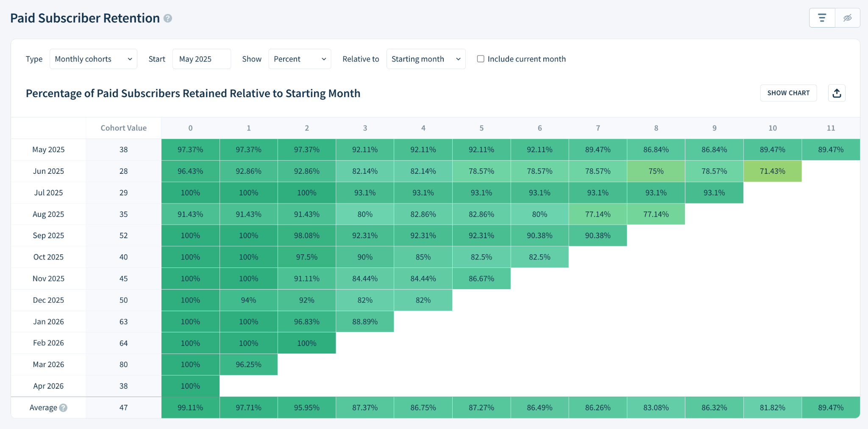Open the Show dropdown set to Percent
The height and width of the screenshot is (429, 868).
coord(300,59)
